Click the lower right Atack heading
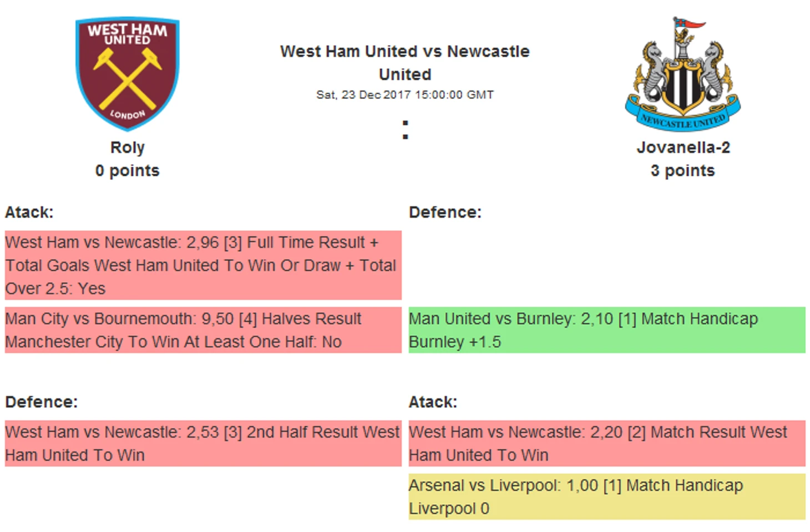810x532 pixels. (x=433, y=402)
